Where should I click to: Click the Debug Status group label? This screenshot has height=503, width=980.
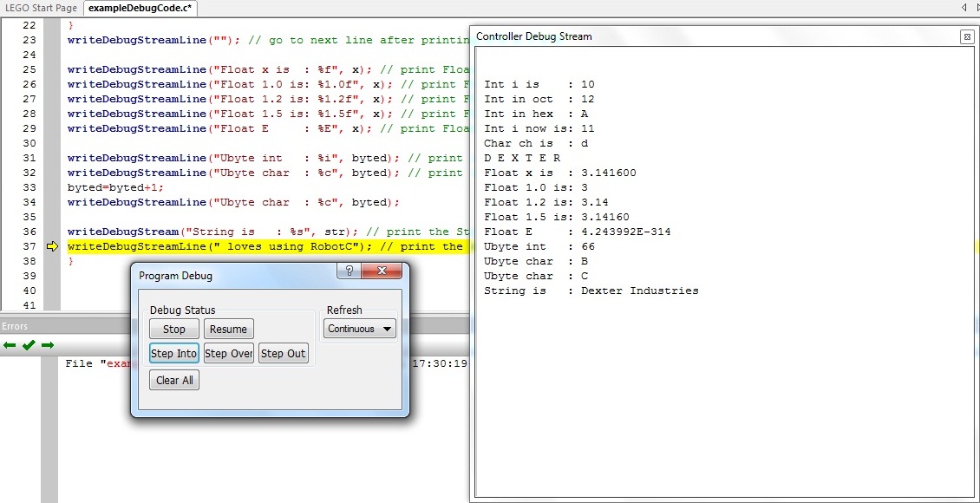182,310
